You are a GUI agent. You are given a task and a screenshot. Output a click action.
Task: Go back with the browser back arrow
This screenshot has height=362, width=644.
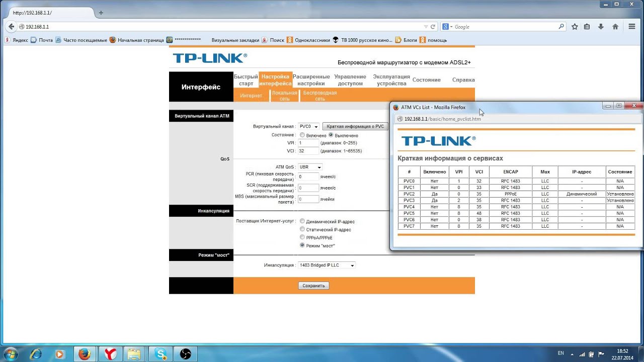click(12, 27)
